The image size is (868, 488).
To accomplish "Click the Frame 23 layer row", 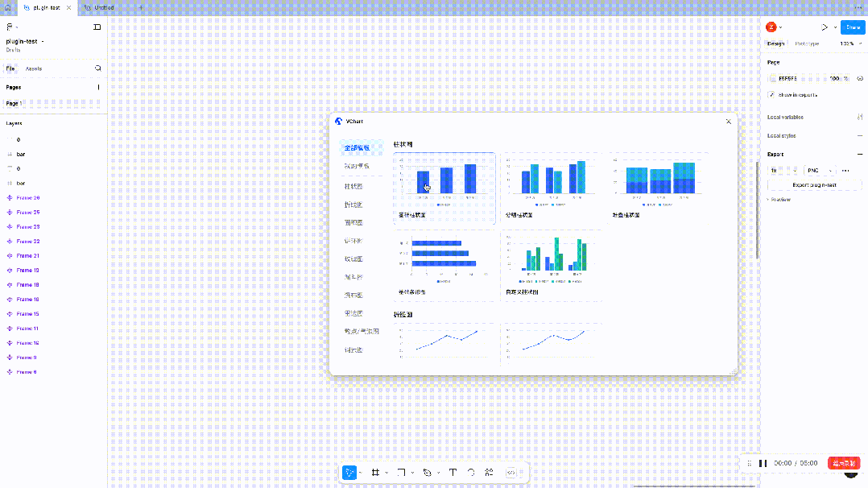I will 52,226.
